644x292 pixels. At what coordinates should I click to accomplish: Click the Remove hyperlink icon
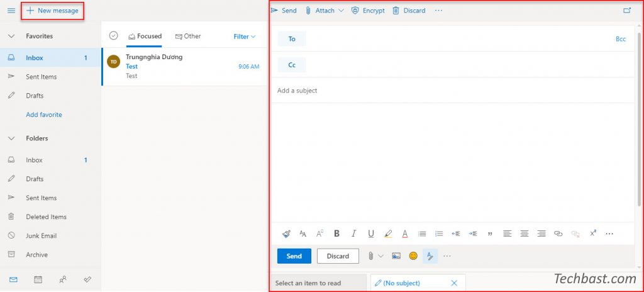575,233
